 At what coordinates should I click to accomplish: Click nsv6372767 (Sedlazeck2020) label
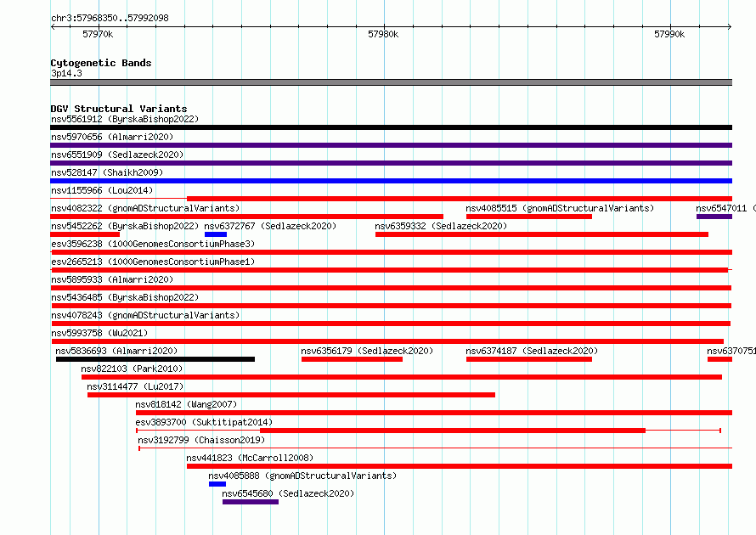[270, 226]
